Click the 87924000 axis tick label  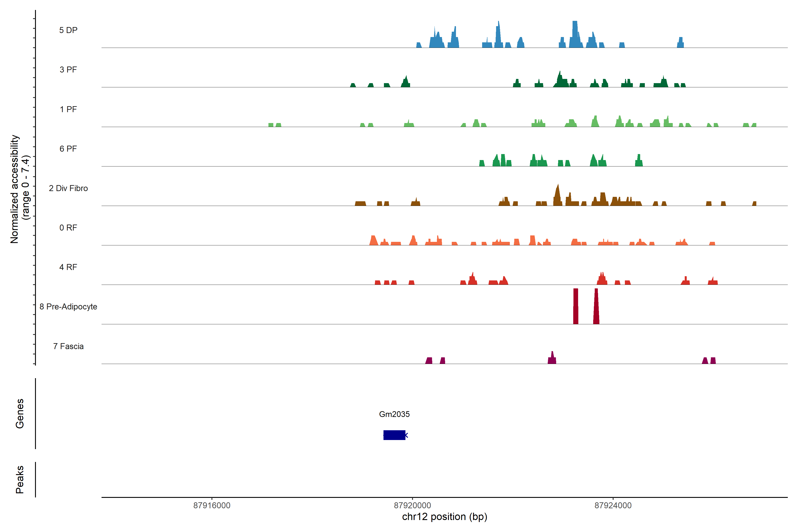tap(613, 505)
